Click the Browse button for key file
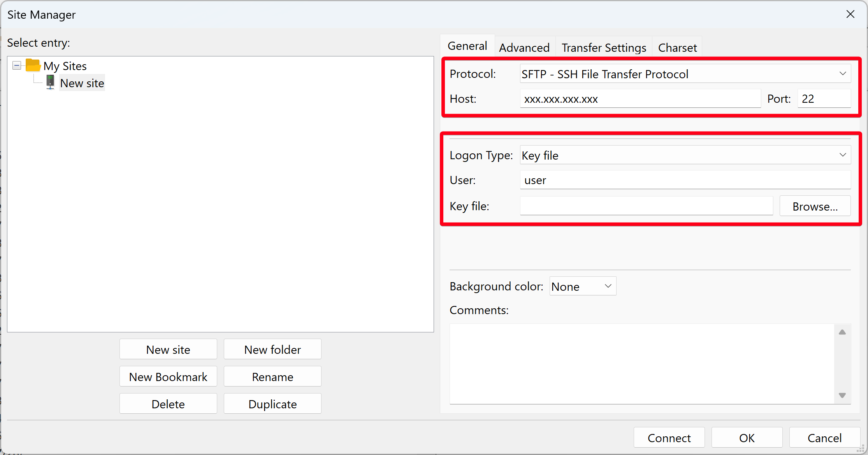This screenshot has width=868, height=455. coord(815,206)
